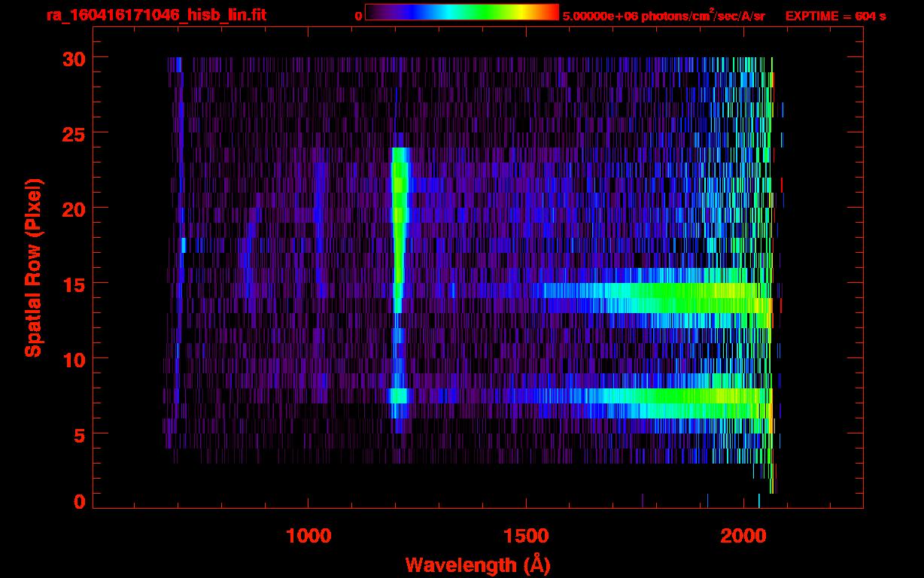Image resolution: width=924 pixels, height=578 pixels.
Task: Click the rainbow color scale bar
Action: click(461, 13)
